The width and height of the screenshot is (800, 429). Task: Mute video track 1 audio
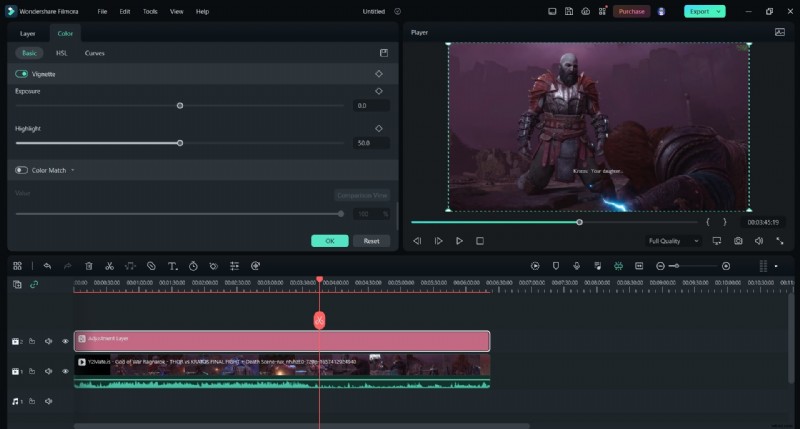48,371
